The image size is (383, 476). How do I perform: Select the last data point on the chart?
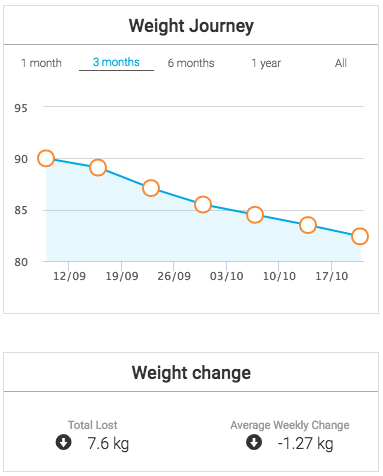(360, 237)
